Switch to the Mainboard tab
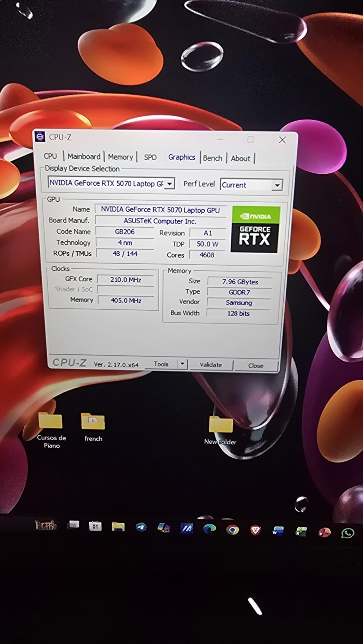Screen dimensions: 363x644 point(84,157)
